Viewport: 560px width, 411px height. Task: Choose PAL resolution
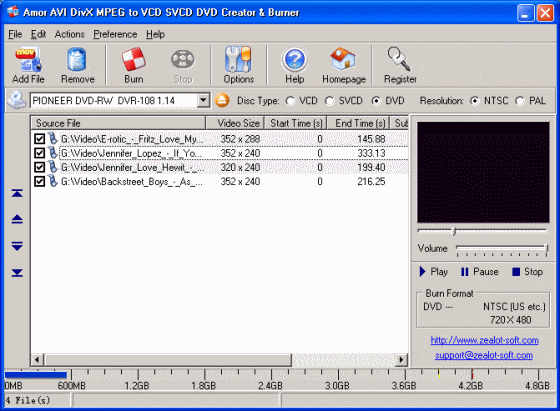[x=520, y=101]
